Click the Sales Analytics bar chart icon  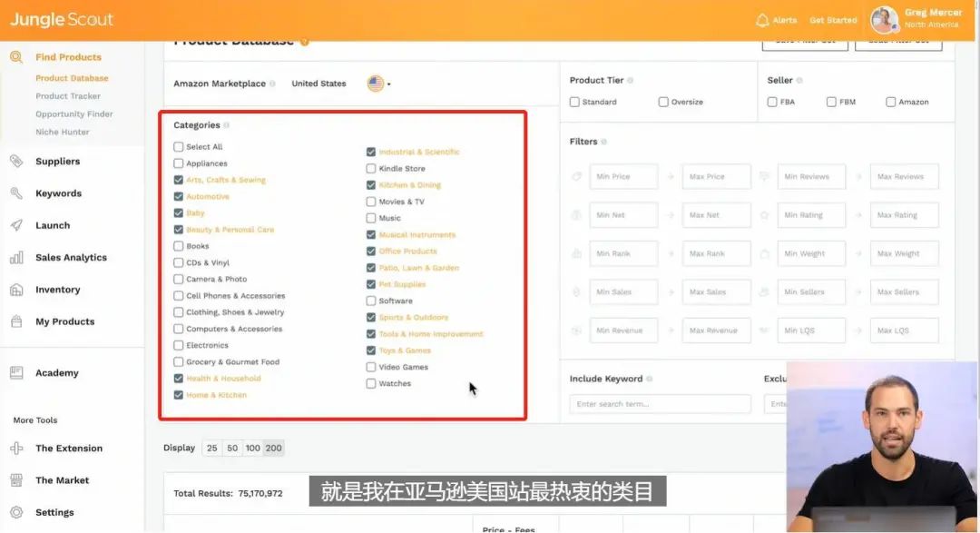[16, 257]
